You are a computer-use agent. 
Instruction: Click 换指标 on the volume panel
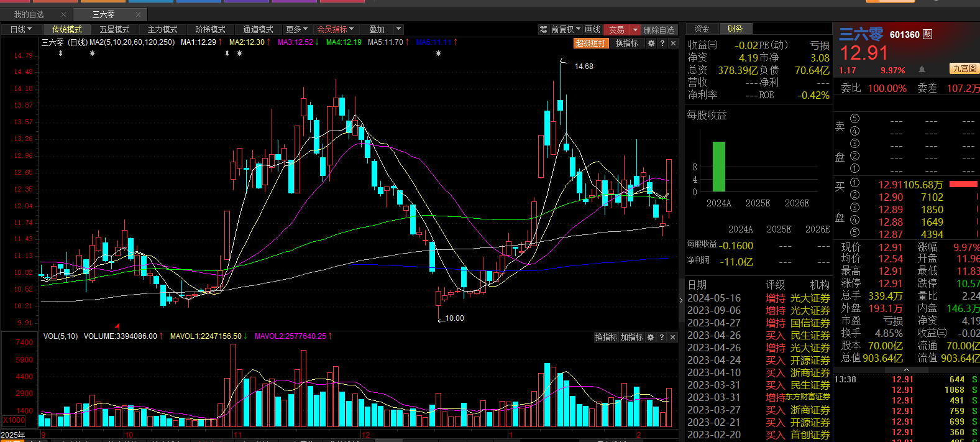click(606, 337)
